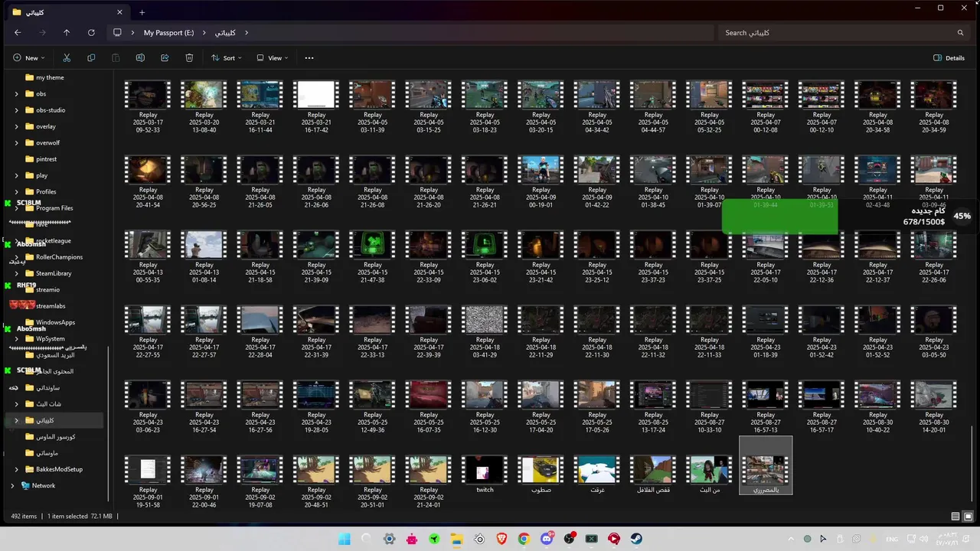Switch to large thumbnails view in status bar

[x=969, y=517]
